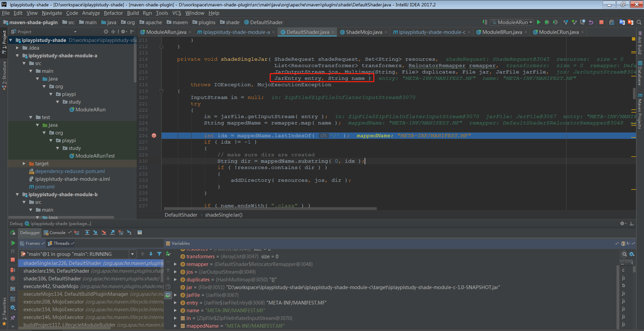Expand the target folder node
The width and height of the screenshot is (644, 331).
click(24, 164)
